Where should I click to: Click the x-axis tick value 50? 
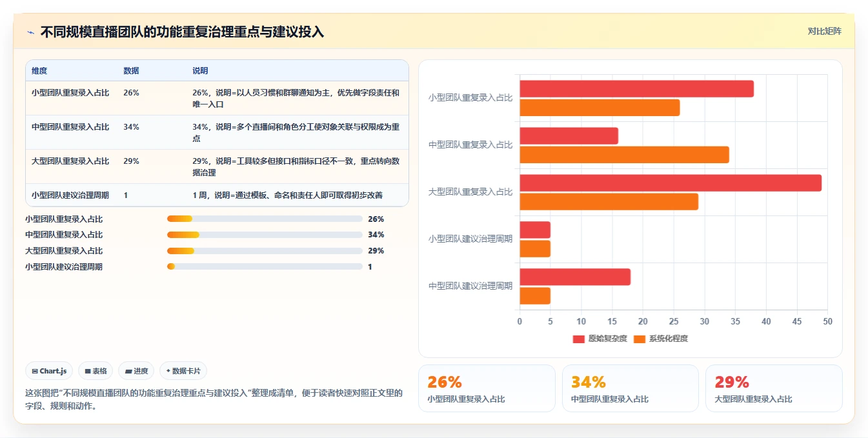tap(827, 321)
